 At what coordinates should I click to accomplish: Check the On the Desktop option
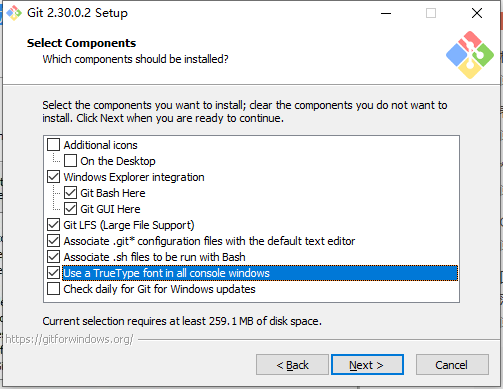click(70, 161)
